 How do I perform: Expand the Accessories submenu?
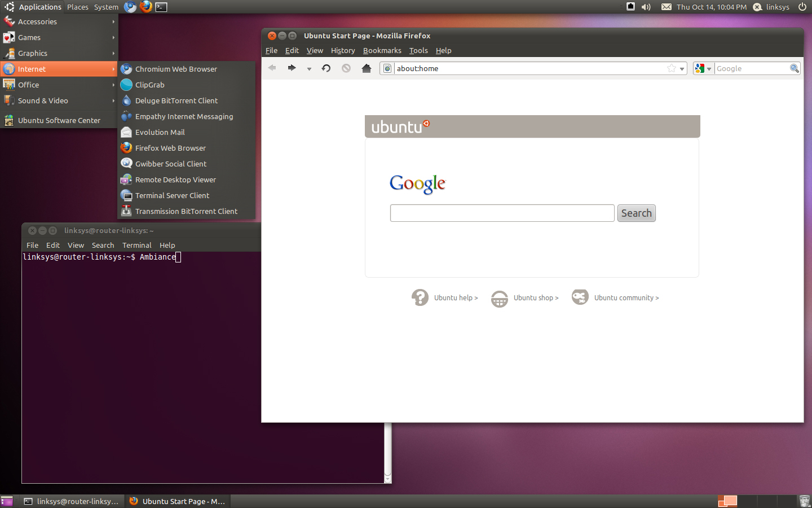(x=59, y=21)
